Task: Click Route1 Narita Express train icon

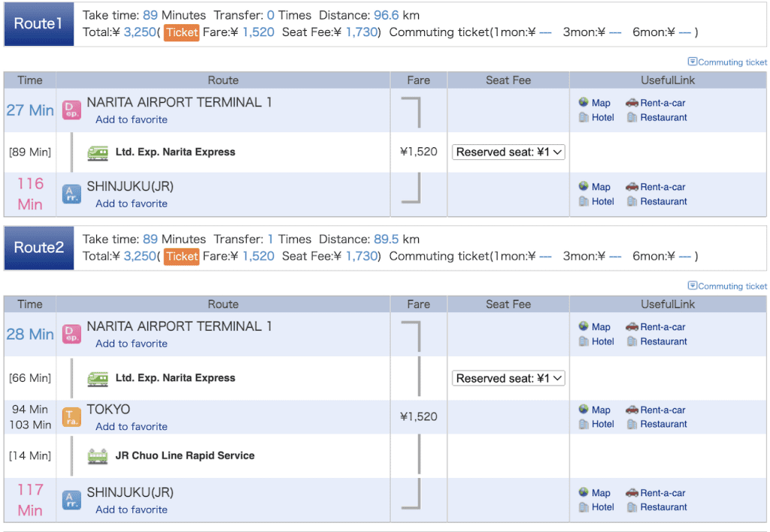Action: (x=98, y=153)
